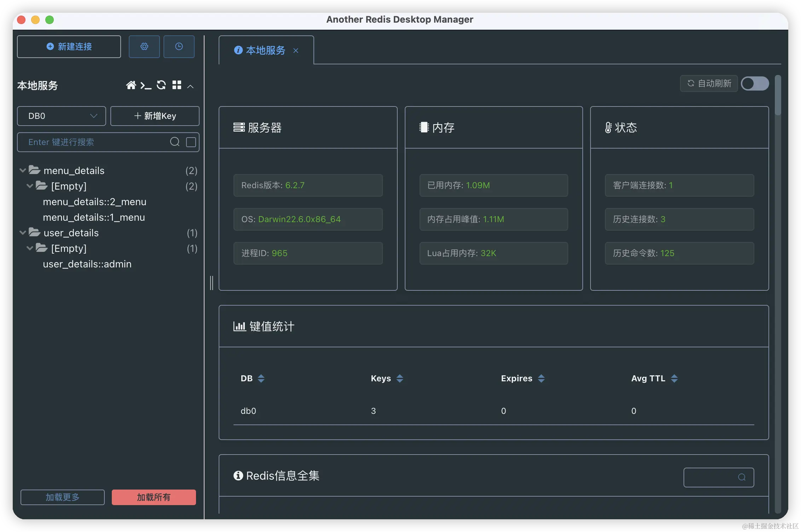This screenshot has height=532, width=801.
Task: Open key menu_details::2_menu
Action: tap(94, 202)
